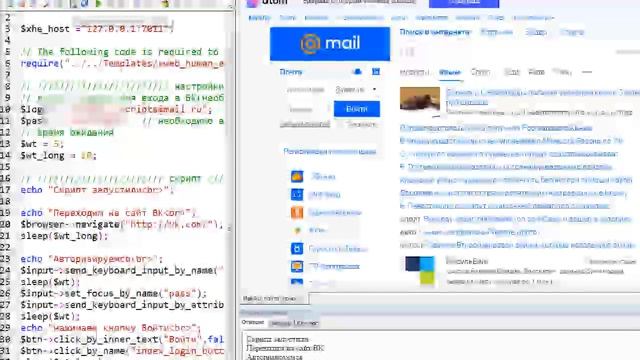
Task: Open the orange Одноклассники service icon
Action: click(x=297, y=212)
